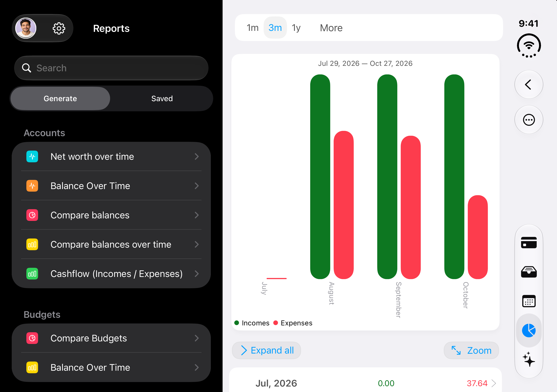Click the yellow Budgets Balance Over Time icon

tap(32, 367)
